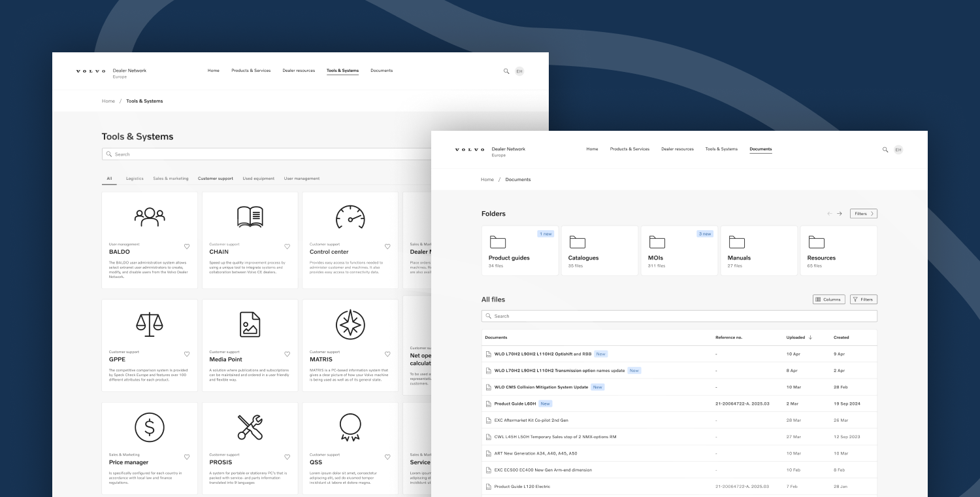980x497 pixels.
Task: Open the Columns selector for All files
Action: coord(828,300)
